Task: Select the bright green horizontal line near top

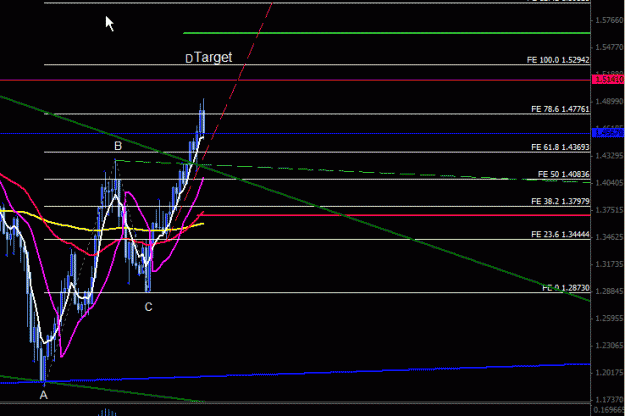Action: [x=387, y=33]
